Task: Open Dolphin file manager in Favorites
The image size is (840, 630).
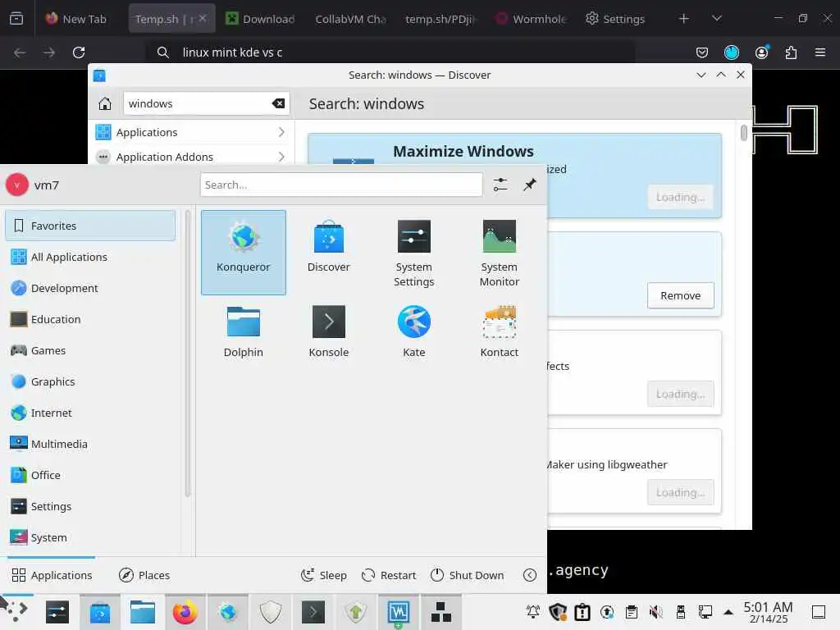Action: coord(243,331)
